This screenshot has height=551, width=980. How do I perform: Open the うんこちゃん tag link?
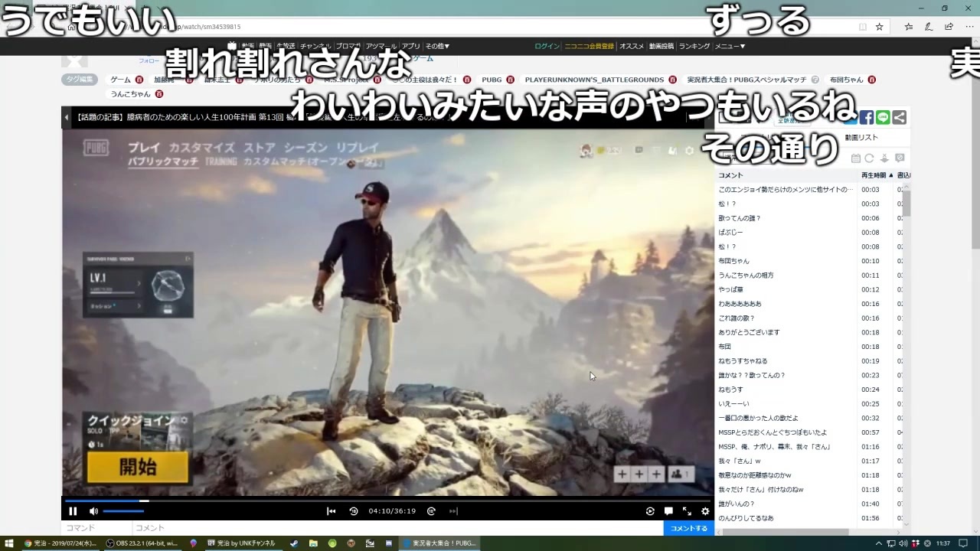[x=130, y=94]
